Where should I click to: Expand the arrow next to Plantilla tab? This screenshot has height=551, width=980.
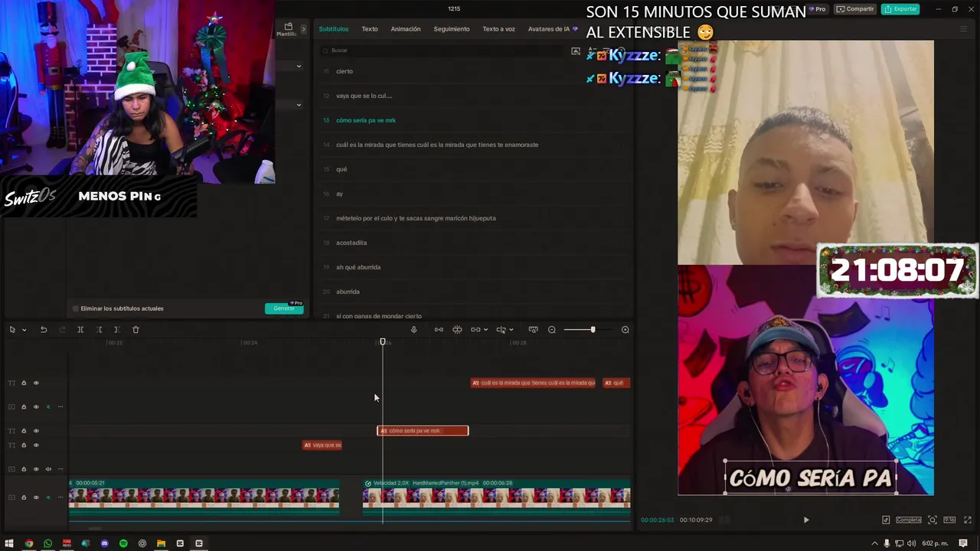tap(303, 29)
